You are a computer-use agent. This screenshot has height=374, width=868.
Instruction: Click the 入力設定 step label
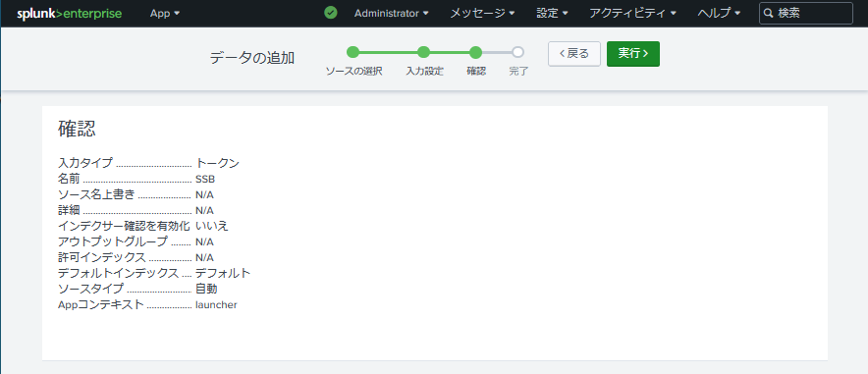click(424, 72)
